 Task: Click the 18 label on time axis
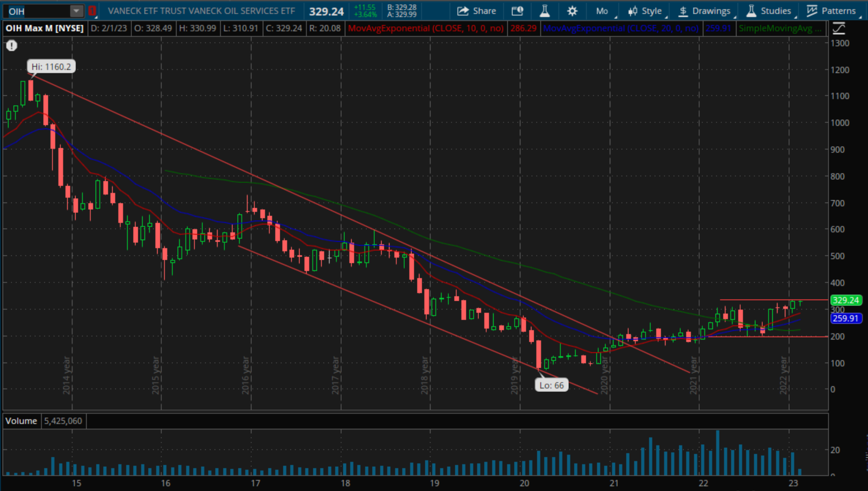click(345, 483)
